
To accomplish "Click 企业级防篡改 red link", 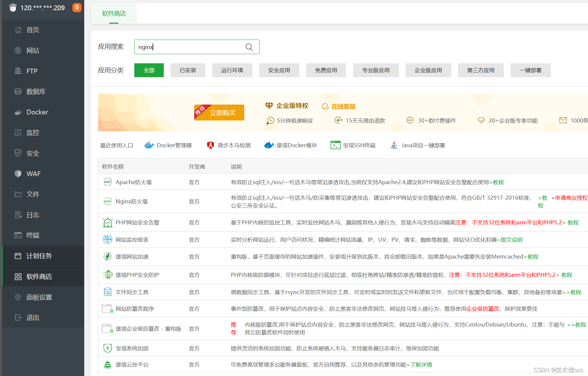I will tap(483, 309).
